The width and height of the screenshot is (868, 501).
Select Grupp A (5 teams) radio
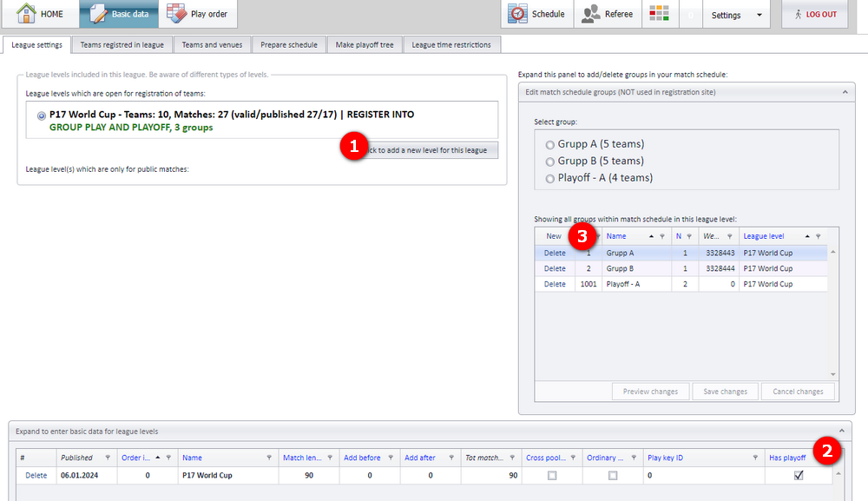click(x=549, y=145)
